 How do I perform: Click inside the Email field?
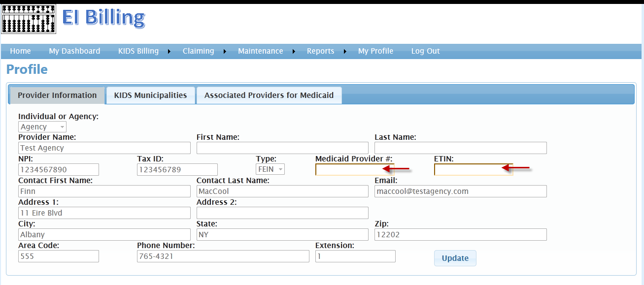point(460,191)
